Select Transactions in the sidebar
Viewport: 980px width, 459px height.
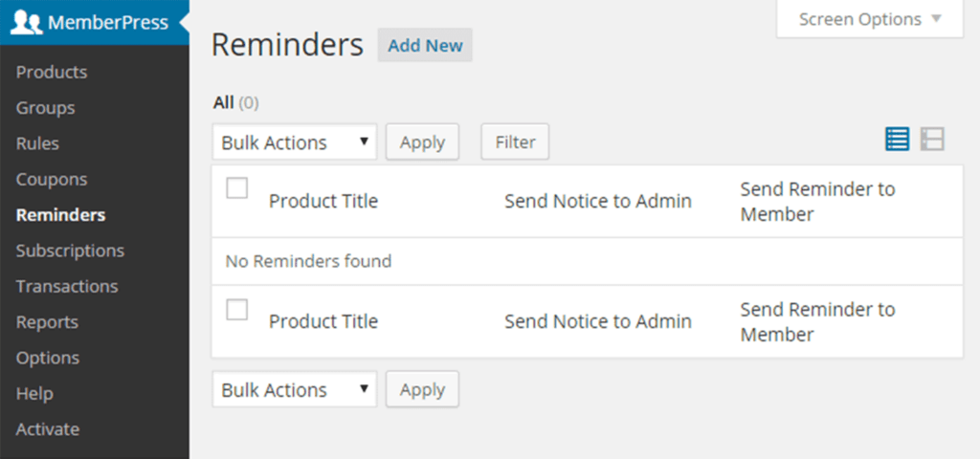click(67, 287)
